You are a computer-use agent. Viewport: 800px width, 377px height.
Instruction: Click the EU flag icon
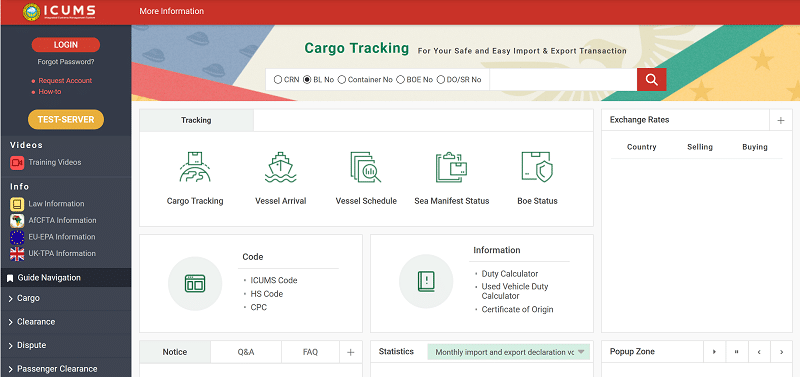click(x=17, y=237)
